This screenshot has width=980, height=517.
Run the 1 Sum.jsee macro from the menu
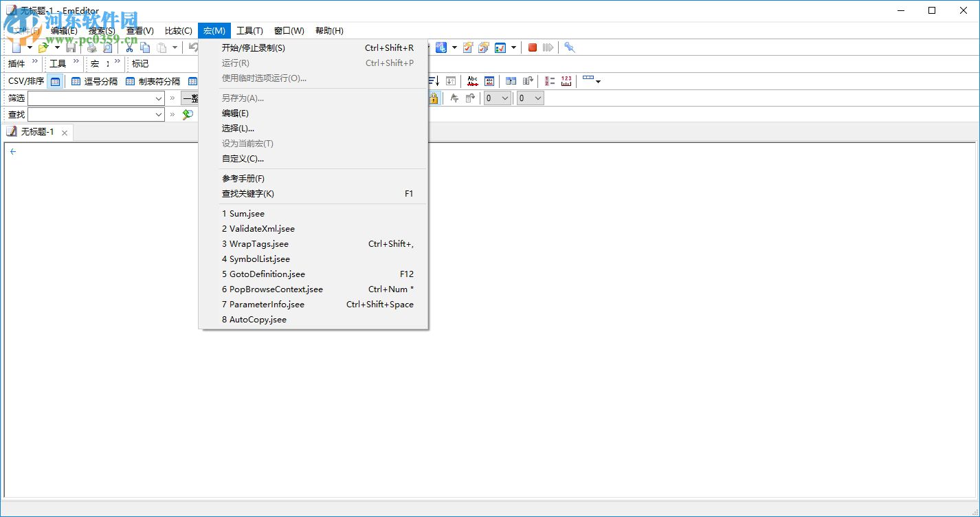pos(244,214)
